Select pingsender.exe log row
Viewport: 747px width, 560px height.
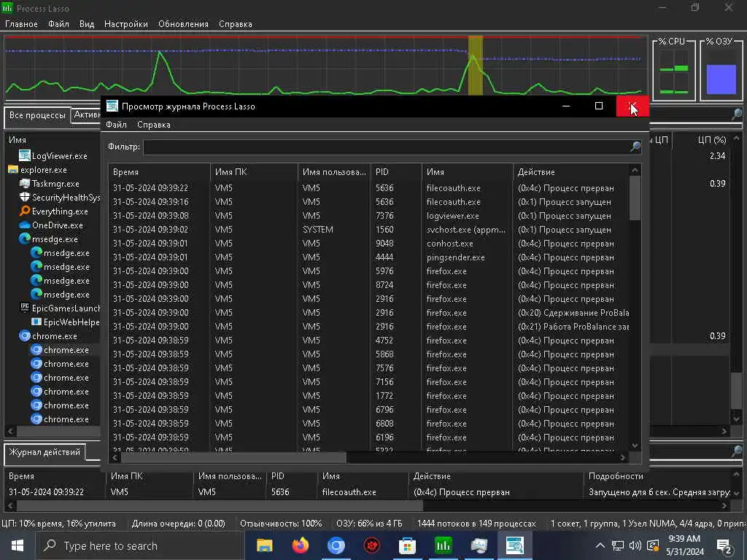[x=369, y=257]
